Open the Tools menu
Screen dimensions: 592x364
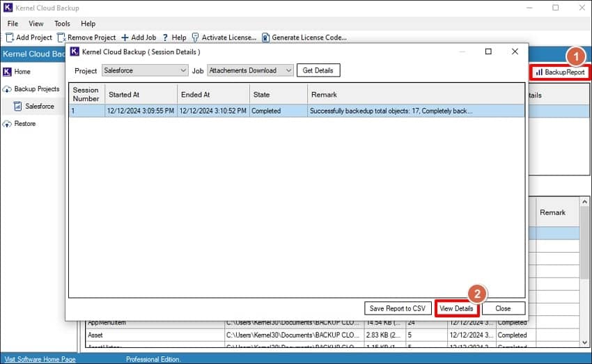pyautogui.click(x=62, y=24)
